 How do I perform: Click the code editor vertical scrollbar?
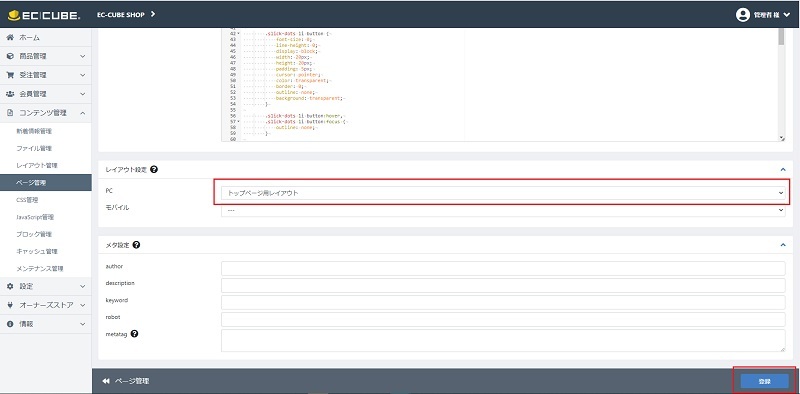[781, 37]
